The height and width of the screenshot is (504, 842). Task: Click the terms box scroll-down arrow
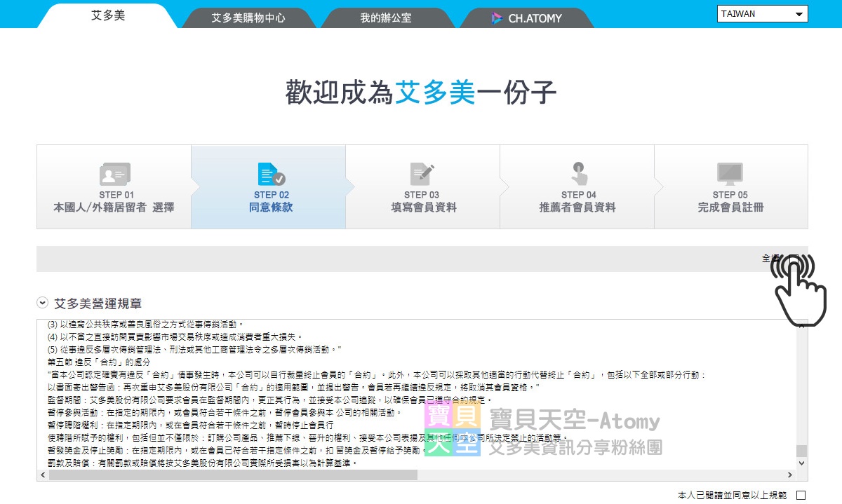(801, 463)
